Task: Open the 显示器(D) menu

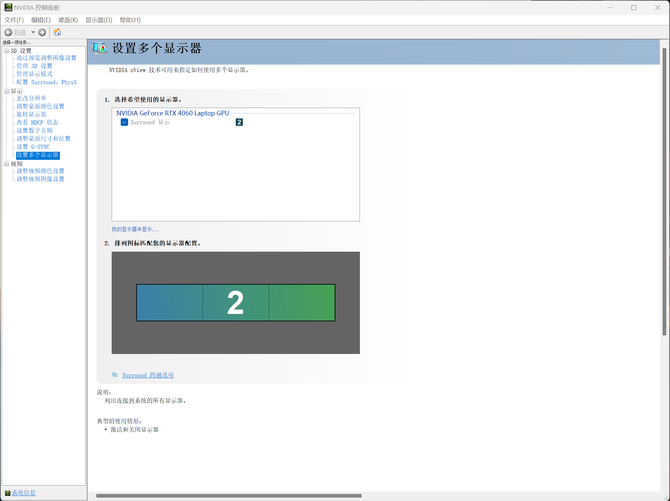Action: [99, 20]
